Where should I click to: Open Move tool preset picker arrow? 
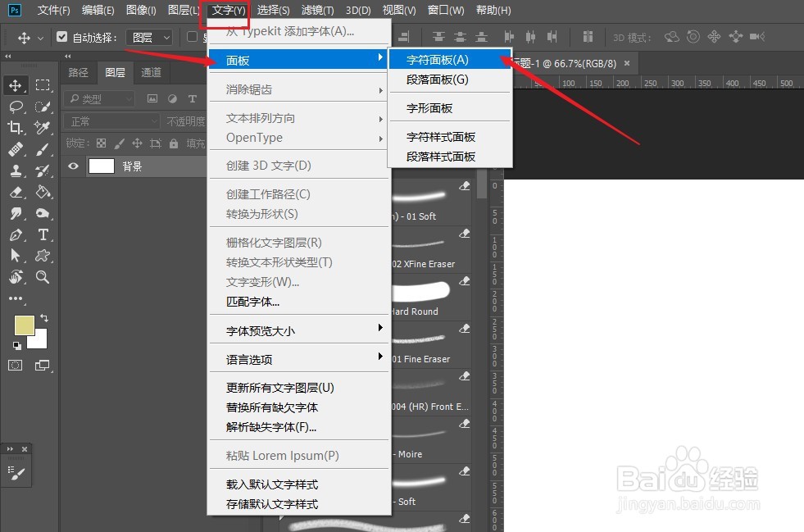40,38
